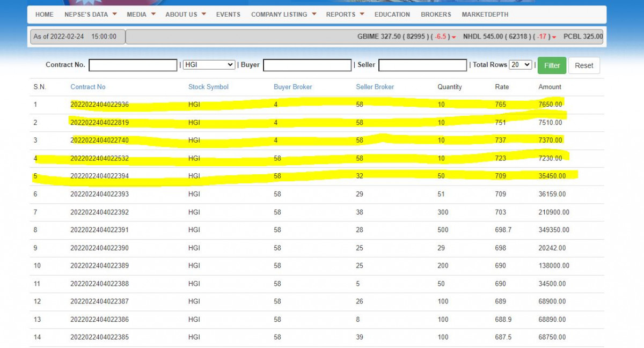Select contract number 2022022404022392
644x348 pixels.
point(99,212)
